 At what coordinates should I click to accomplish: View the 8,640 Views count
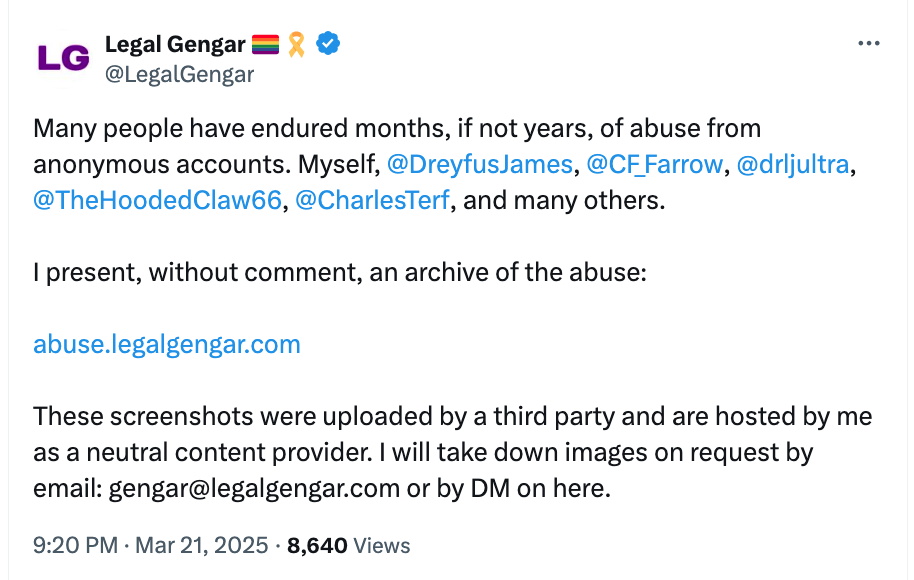348,545
